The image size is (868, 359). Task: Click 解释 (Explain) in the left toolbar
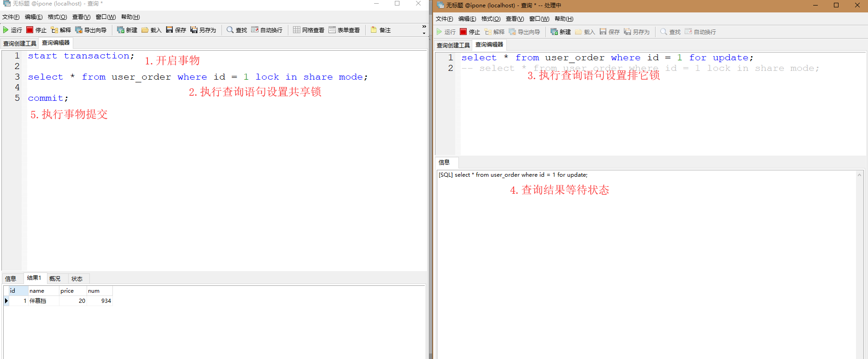tap(61, 30)
